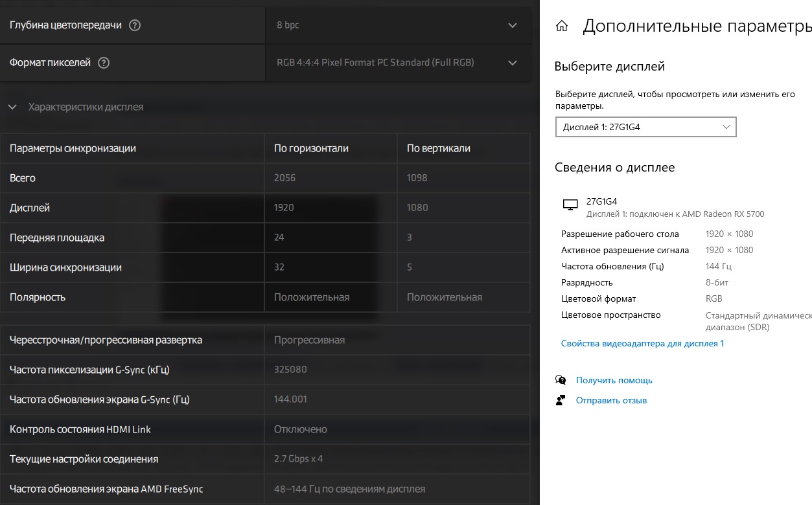Viewport: 812px width, 505px height.
Task: Click the По горизонтали column header
Action: [x=311, y=148]
